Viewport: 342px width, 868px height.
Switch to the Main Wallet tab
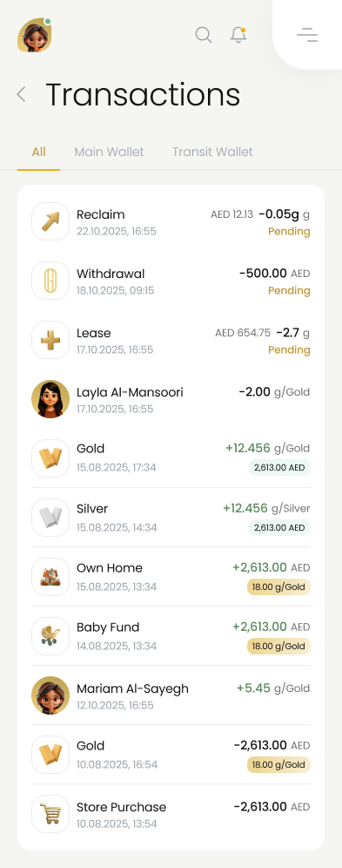tap(110, 152)
